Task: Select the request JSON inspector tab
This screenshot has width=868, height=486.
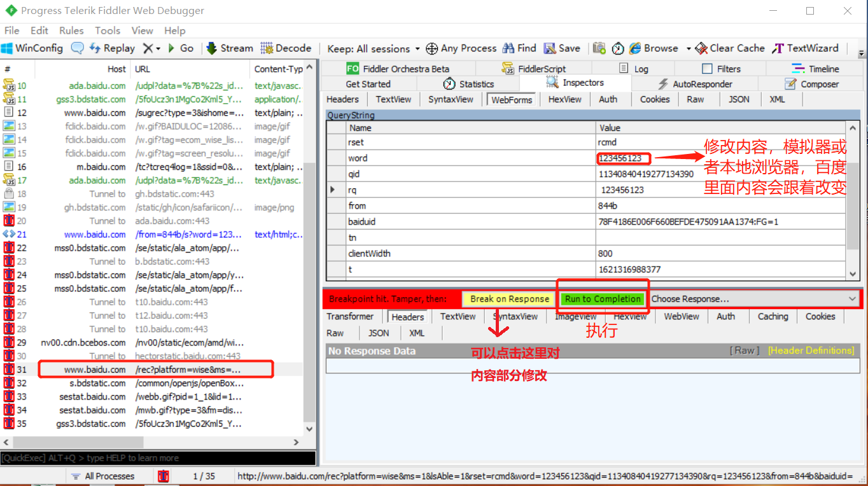Action: [x=739, y=99]
